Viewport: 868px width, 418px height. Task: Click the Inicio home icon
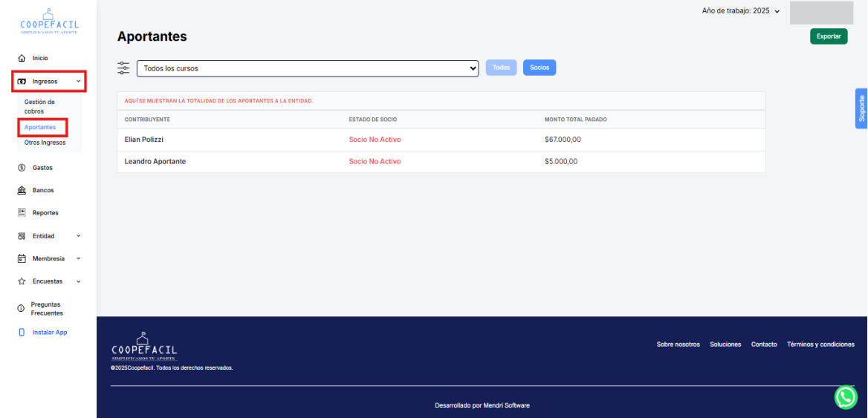22,58
